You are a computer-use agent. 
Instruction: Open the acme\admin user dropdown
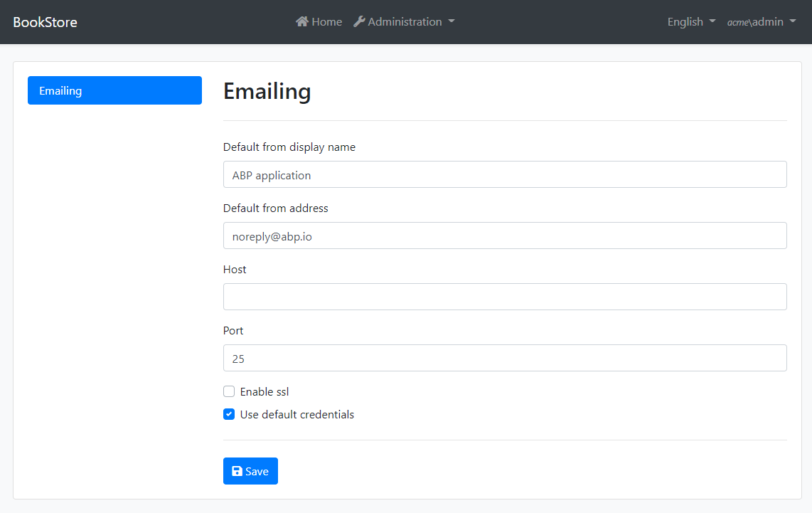(x=761, y=22)
